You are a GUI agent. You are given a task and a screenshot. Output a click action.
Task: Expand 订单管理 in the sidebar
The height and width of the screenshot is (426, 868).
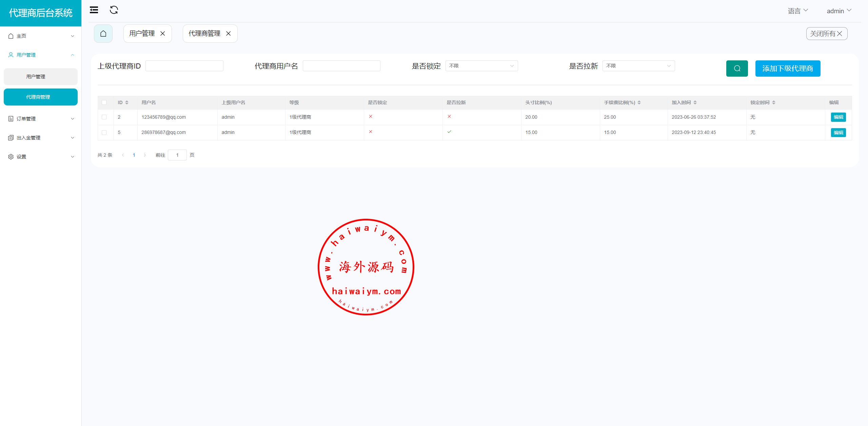point(41,119)
